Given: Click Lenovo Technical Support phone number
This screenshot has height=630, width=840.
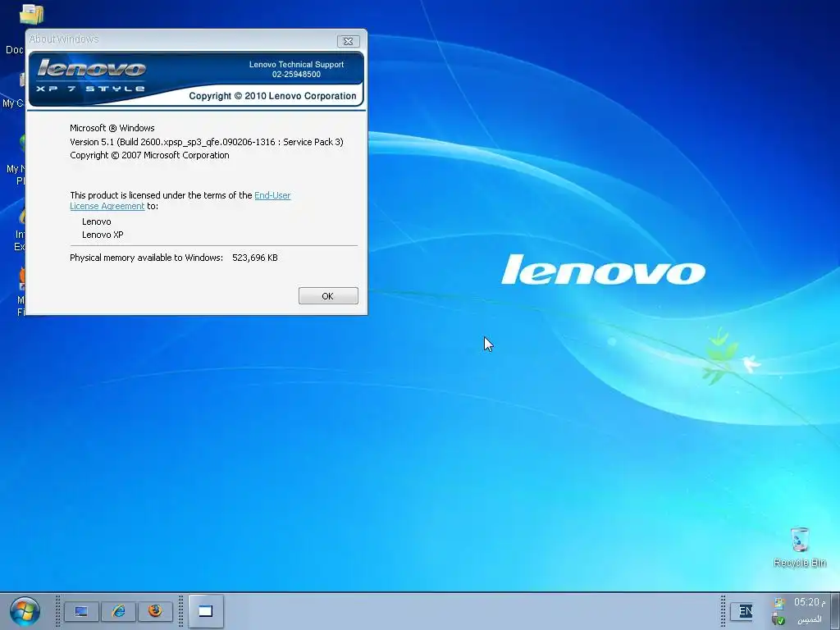Looking at the screenshot, I should coord(296,75).
